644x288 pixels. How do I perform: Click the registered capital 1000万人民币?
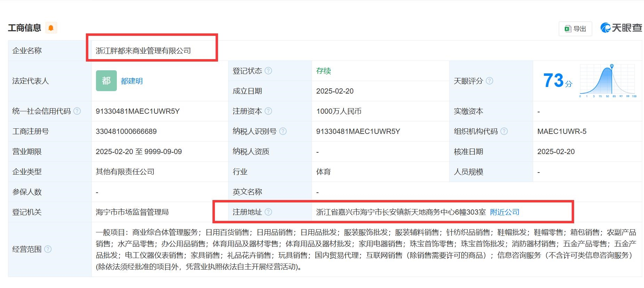click(x=339, y=111)
